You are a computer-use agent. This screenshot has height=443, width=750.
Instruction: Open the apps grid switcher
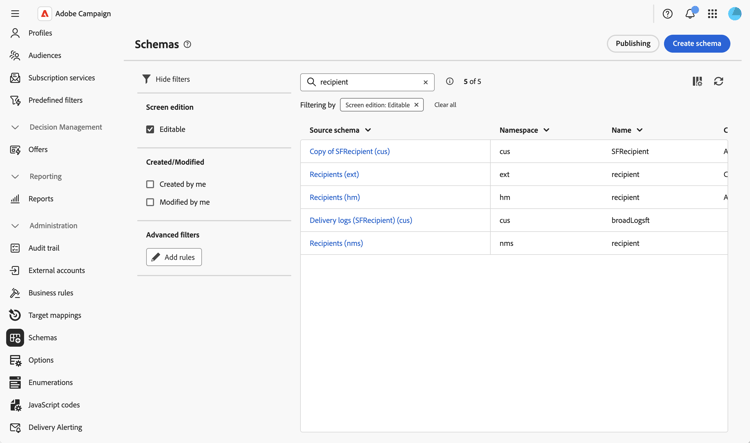713,14
